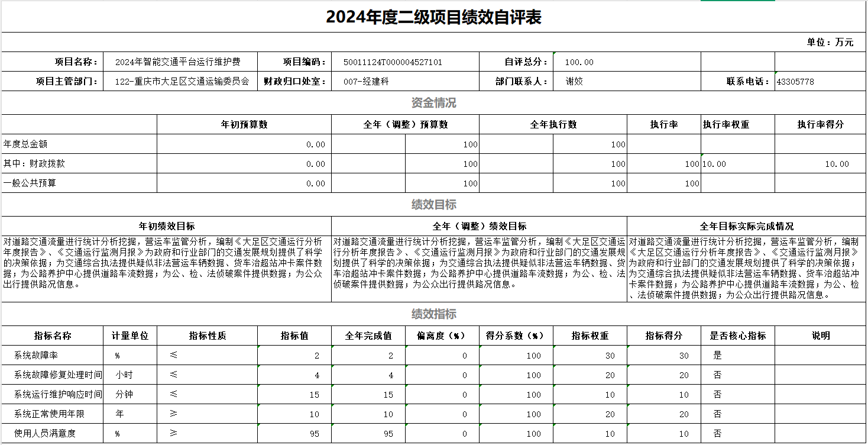Select the 绩效指标 section header
Screen dimensions: 868x445
[x=433, y=311]
